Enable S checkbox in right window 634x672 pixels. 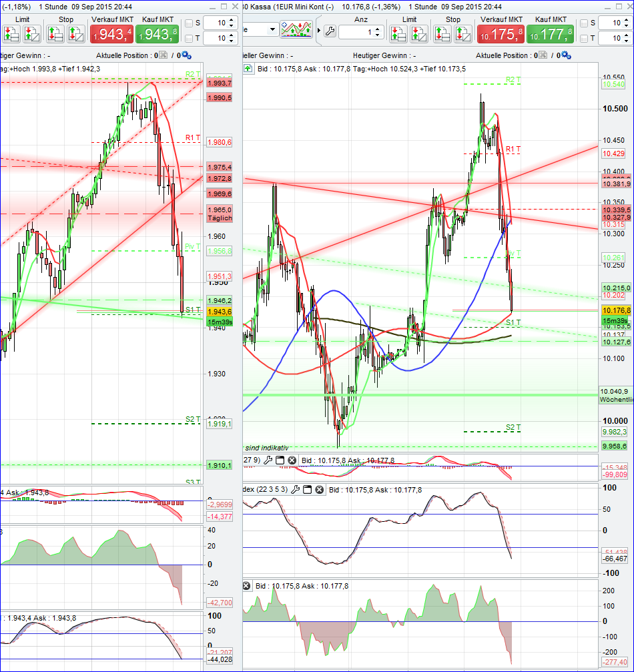tap(584, 23)
